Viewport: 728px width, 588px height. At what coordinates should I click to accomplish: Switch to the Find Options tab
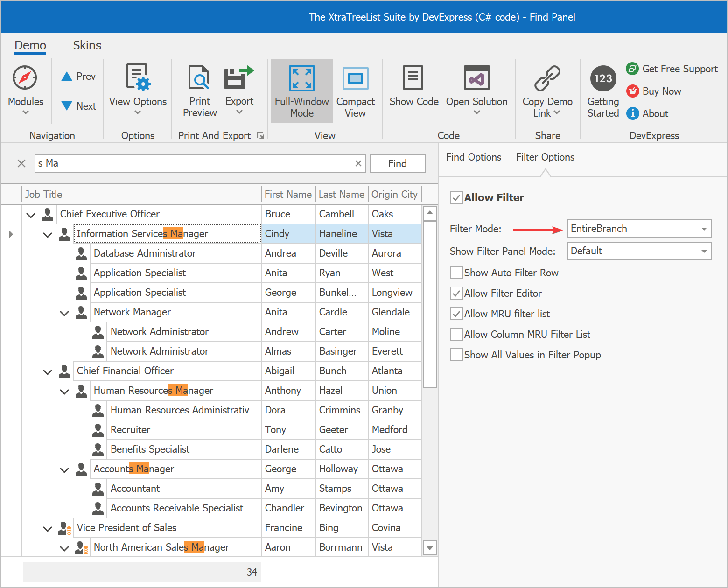pos(473,157)
